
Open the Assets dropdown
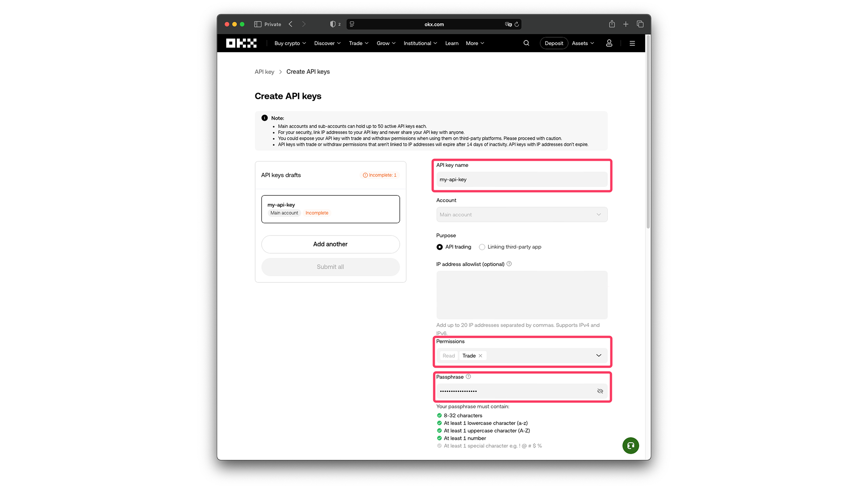[583, 43]
